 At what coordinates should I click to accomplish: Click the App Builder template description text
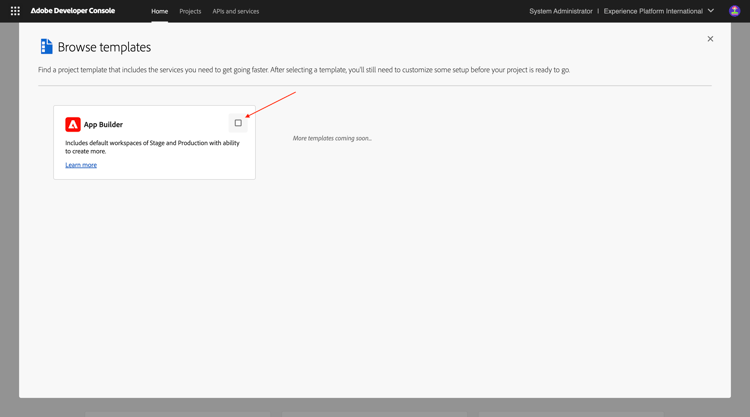(152, 147)
